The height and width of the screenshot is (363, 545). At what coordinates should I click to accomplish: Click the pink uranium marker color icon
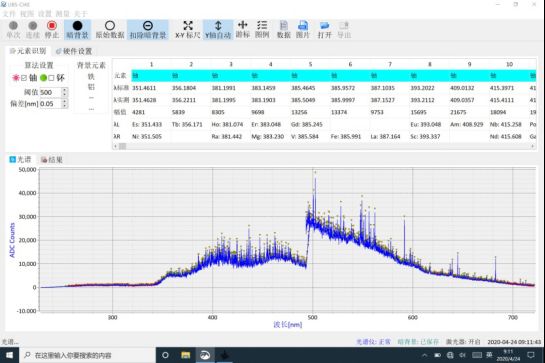pos(16,78)
